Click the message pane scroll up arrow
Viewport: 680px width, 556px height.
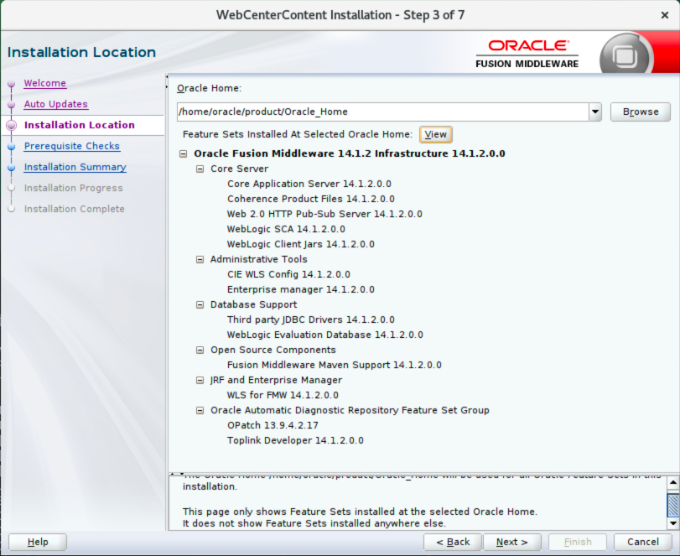point(673,482)
